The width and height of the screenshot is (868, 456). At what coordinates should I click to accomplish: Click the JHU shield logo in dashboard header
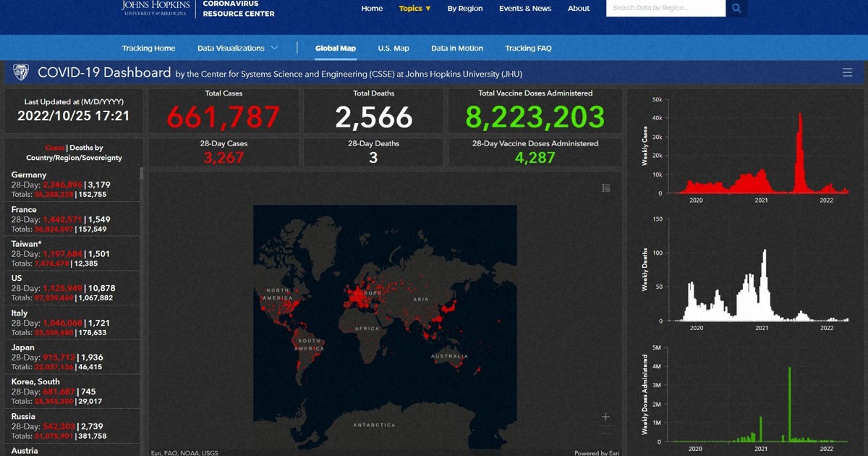[20, 72]
